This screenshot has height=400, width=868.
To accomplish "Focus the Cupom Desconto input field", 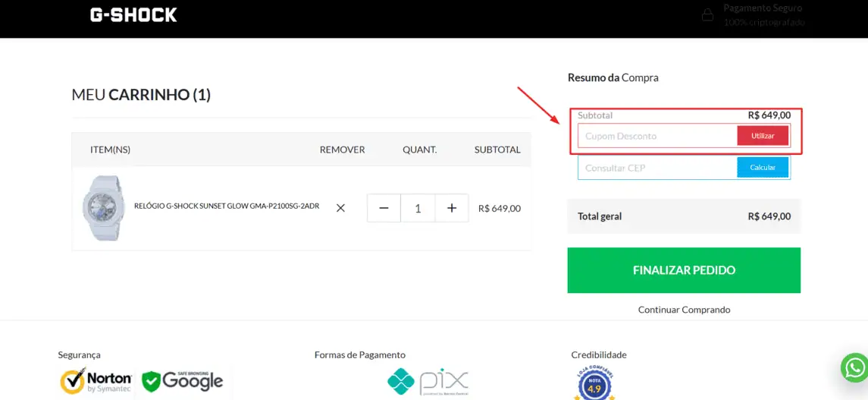I will tap(657, 136).
